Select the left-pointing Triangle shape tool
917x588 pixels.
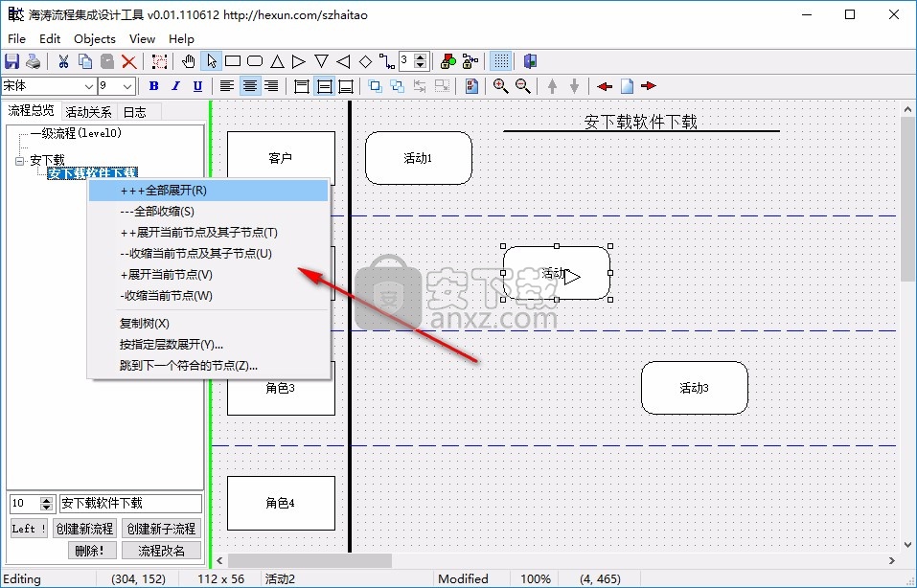pyautogui.click(x=343, y=61)
